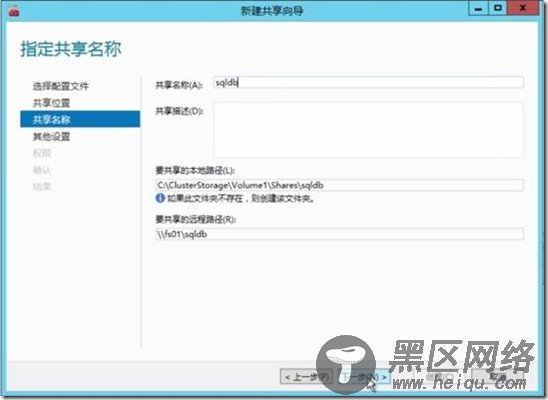This screenshot has height=400, width=548.
Task: Minimize the 新建共享向导 window
Action: coord(478,8)
